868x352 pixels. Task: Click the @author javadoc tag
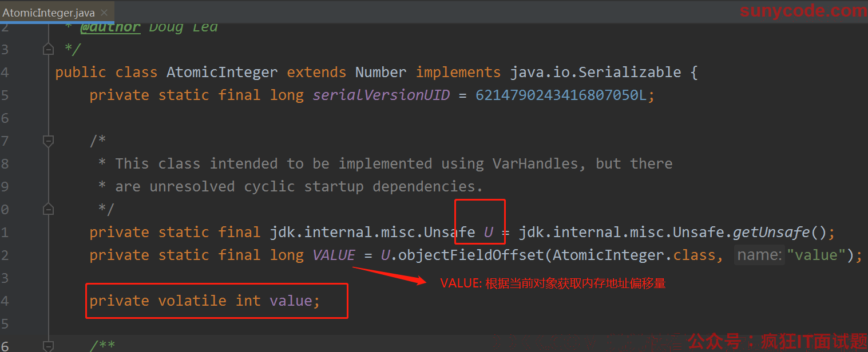tap(110, 27)
